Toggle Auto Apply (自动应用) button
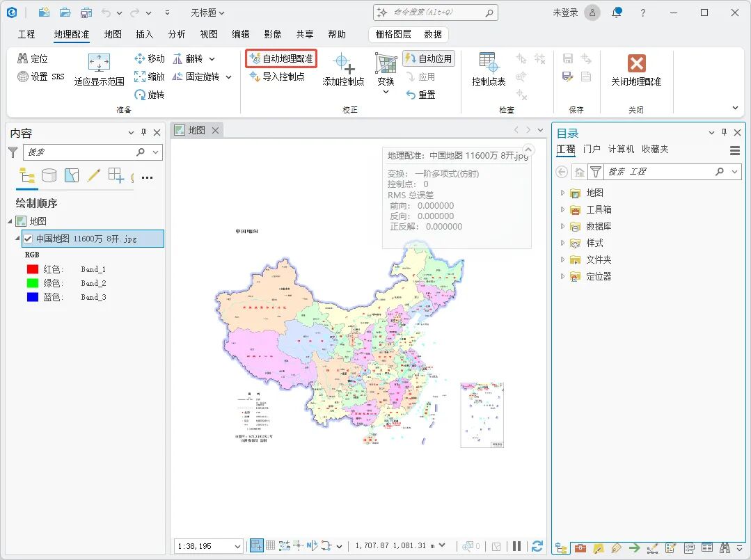The height and width of the screenshot is (560, 751). (429, 58)
